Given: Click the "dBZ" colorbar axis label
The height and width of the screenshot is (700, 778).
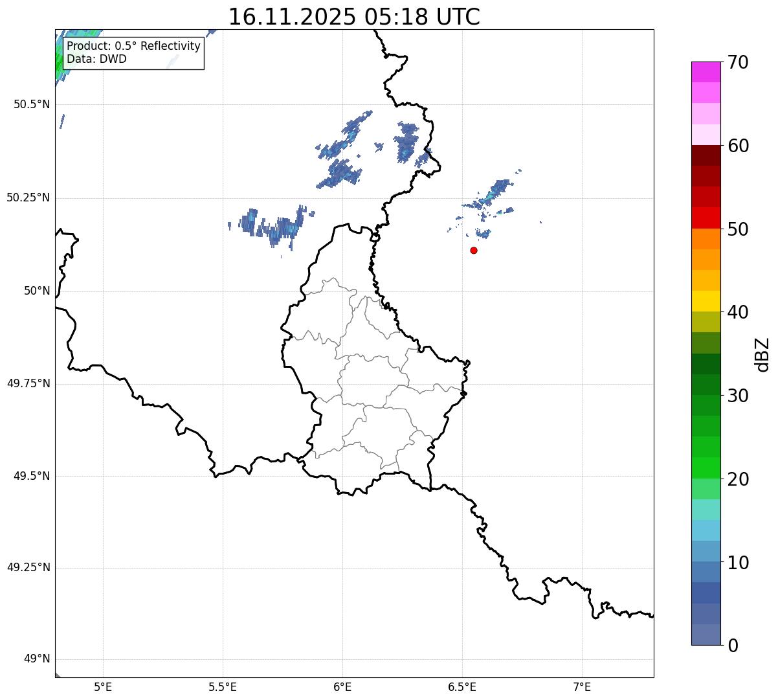Looking at the screenshot, I should [x=762, y=354].
